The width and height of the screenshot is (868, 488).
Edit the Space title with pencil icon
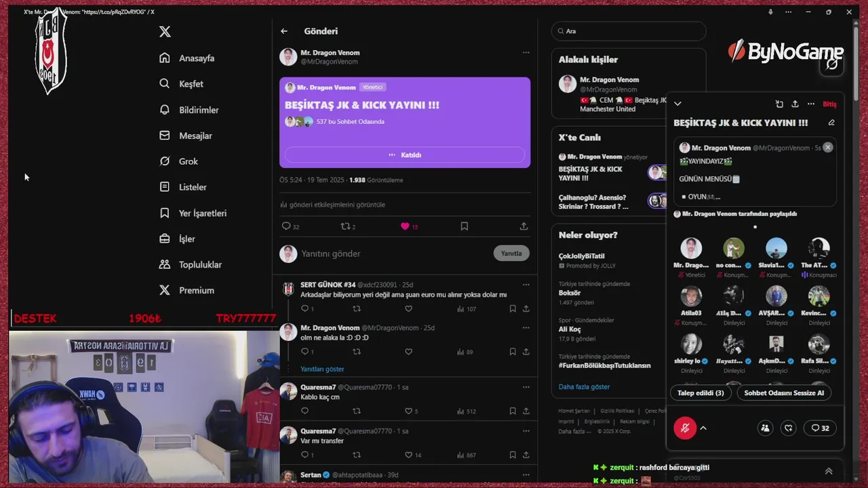pos(831,123)
